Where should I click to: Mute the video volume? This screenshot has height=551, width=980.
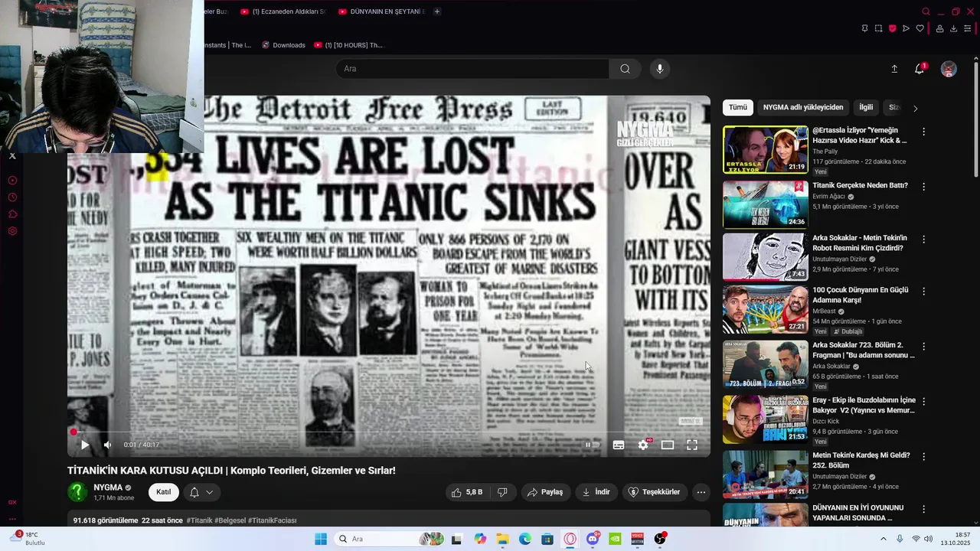107,445
